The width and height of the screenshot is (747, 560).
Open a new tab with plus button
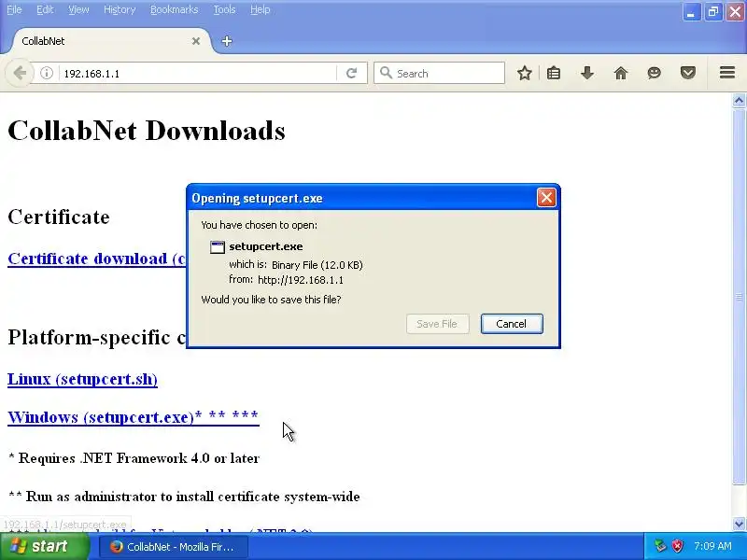pyautogui.click(x=227, y=41)
